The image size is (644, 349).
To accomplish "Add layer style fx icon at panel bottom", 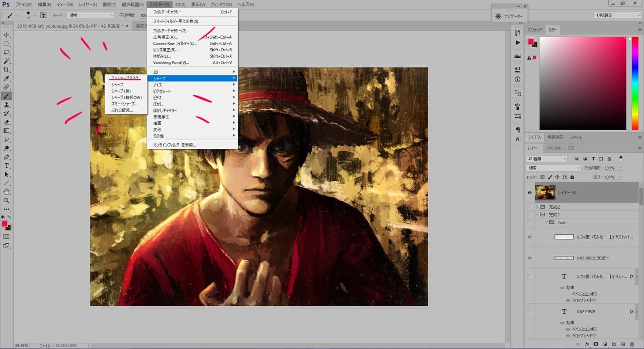I will tap(587, 344).
